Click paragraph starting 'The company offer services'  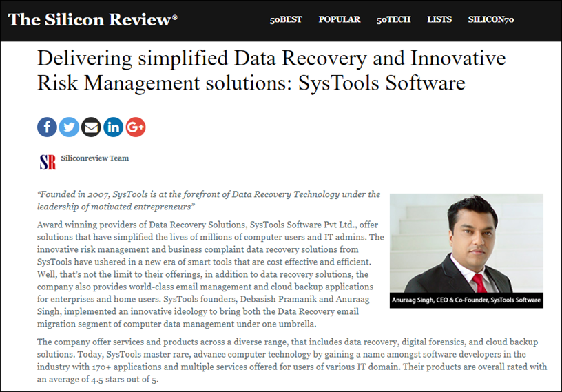point(292,360)
